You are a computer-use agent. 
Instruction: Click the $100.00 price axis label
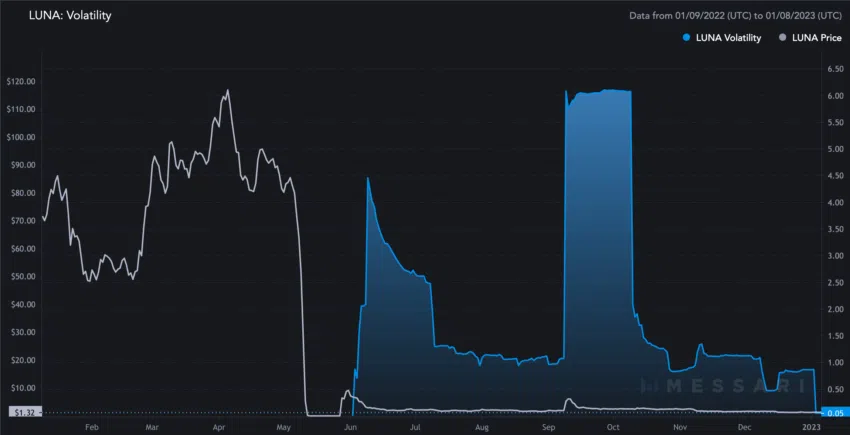coord(21,137)
